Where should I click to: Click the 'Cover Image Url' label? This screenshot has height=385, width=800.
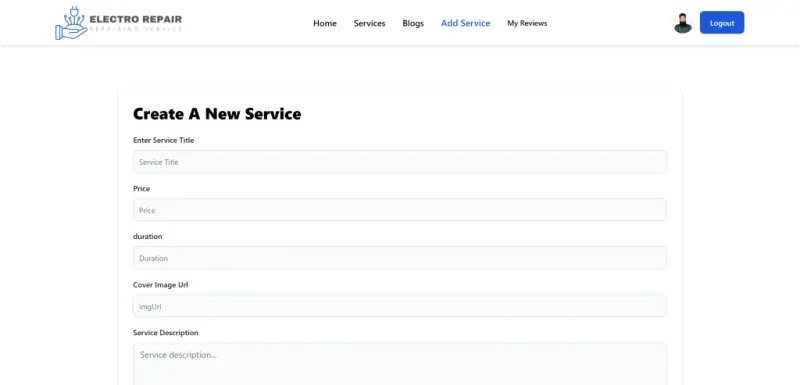[160, 285]
